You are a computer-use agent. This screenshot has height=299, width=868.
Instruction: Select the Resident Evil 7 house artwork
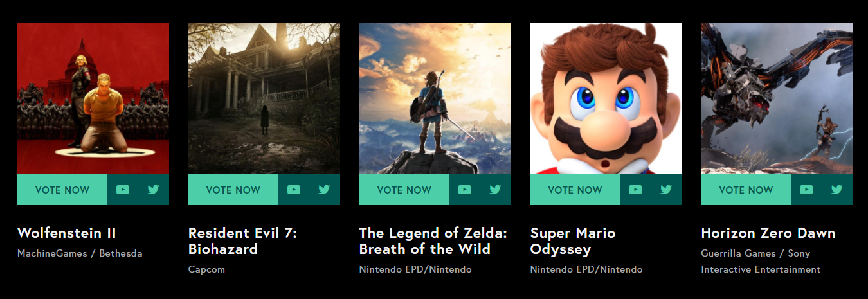[264, 98]
